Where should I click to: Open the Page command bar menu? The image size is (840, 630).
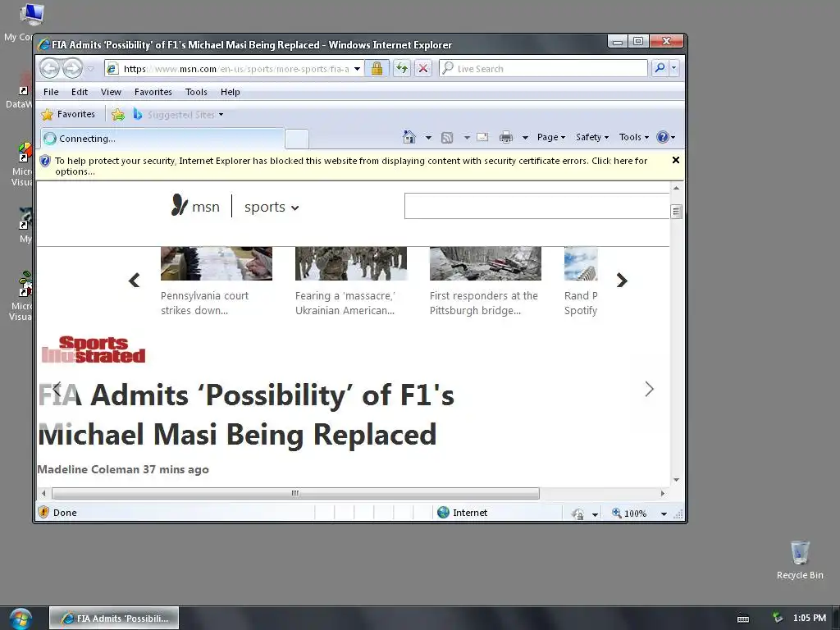551,137
